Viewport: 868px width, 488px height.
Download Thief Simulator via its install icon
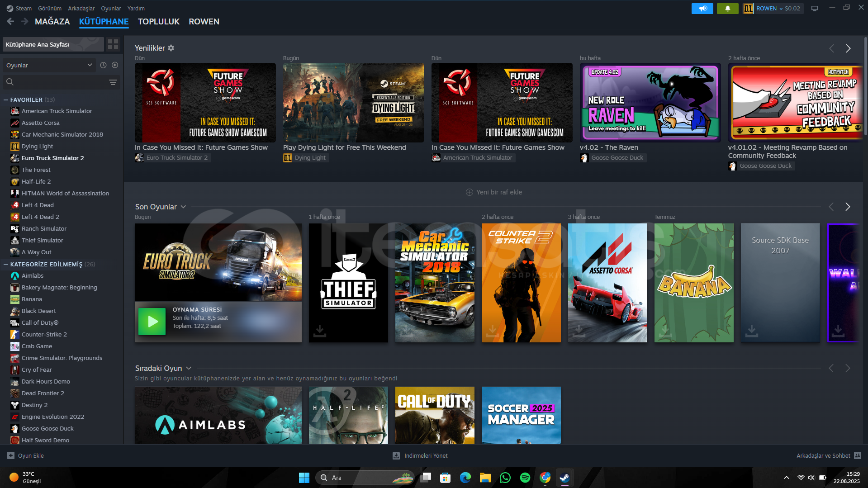(320, 331)
